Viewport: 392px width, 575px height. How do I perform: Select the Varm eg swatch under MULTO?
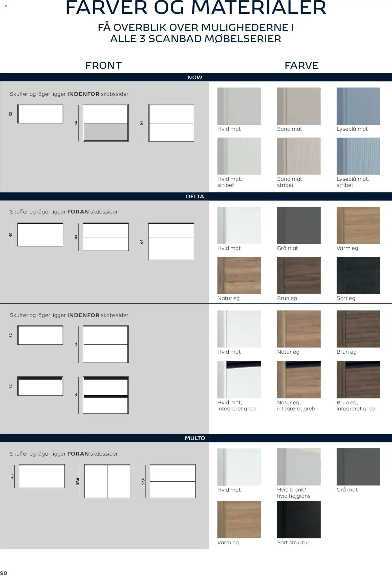[x=239, y=520]
